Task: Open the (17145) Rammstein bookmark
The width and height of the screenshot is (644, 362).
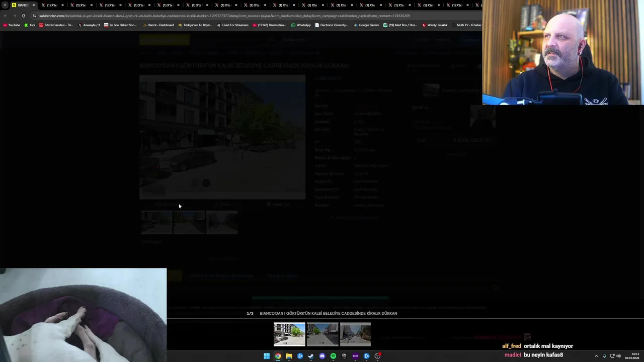Action: [269, 25]
